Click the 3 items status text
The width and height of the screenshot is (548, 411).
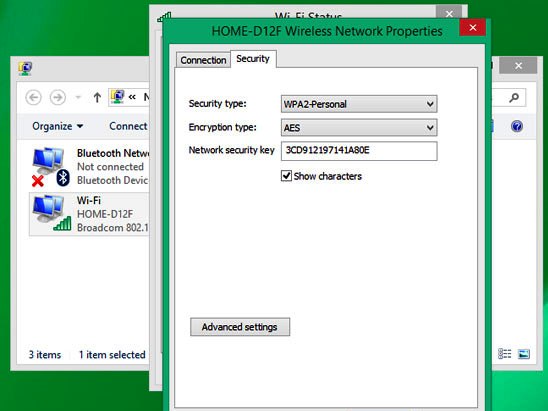(x=45, y=355)
